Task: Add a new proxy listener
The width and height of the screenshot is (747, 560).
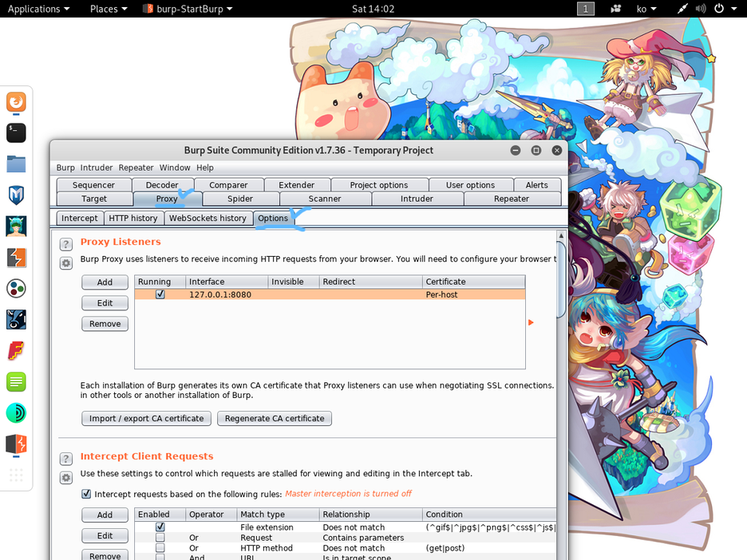Action: (x=105, y=282)
